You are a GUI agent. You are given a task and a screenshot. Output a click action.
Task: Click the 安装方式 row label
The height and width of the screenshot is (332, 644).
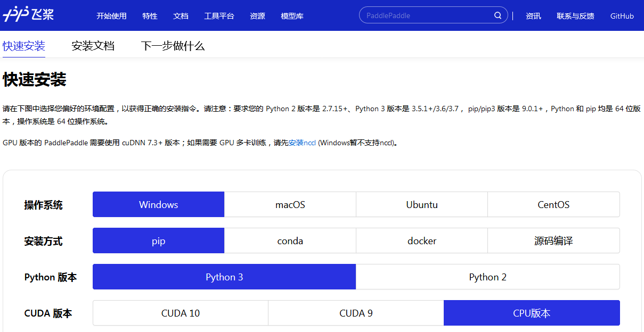pyautogui.click(x=44, y=241)
